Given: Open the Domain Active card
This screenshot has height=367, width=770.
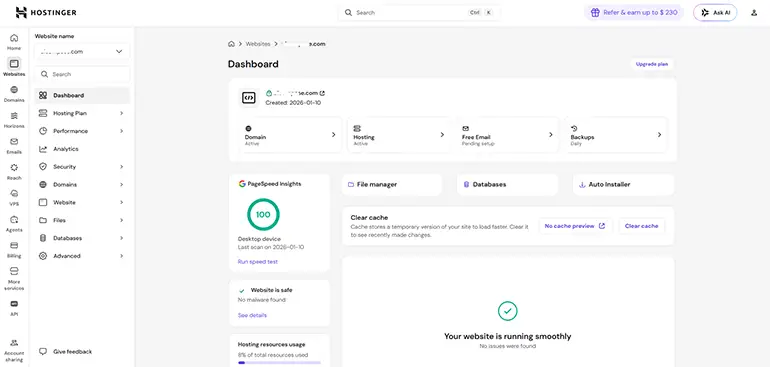Looking at the screenshot, I should pyautogui.click(x=290, y=135).
